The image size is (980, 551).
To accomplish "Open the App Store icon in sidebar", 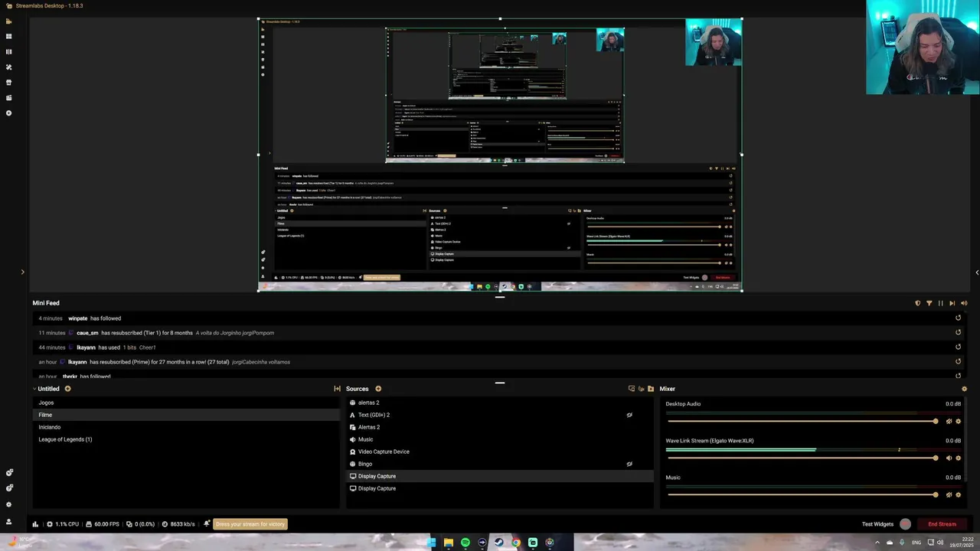I will (x=9, y=83).
